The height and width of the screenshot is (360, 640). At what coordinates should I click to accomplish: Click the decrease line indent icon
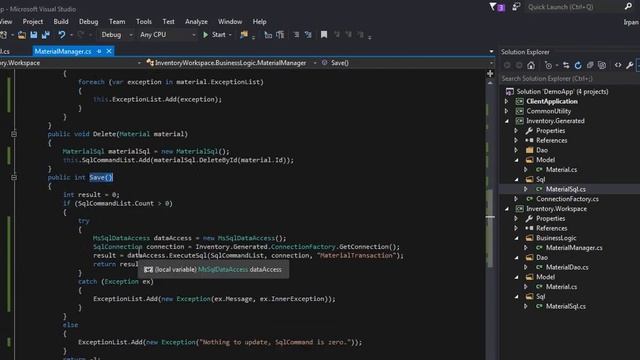pos(268,35)
